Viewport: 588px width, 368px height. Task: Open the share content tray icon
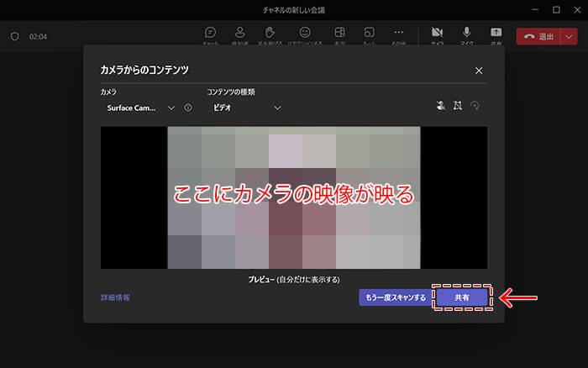(496, 34)
